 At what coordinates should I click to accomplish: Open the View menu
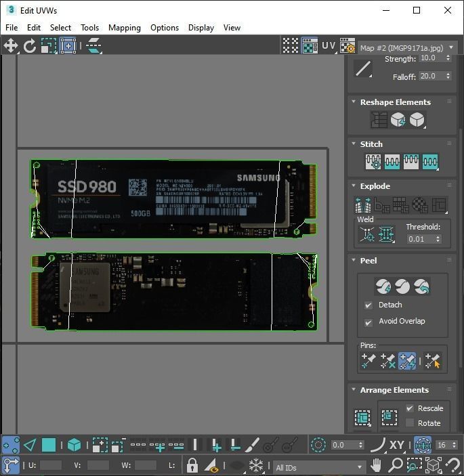pyautogui.click(x=232, y=28)
